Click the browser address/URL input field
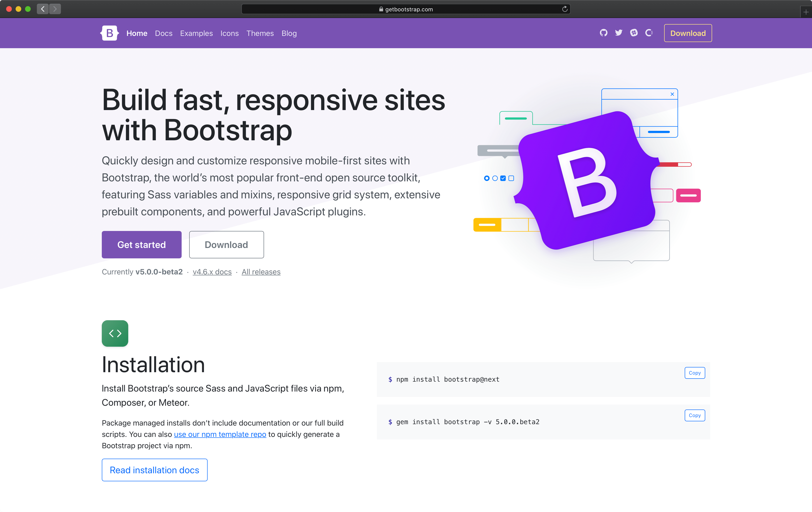 [x=406, y=9]
